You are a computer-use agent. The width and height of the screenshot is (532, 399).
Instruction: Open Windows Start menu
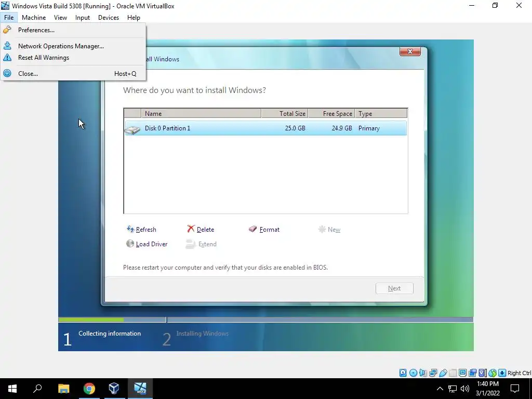12,389
